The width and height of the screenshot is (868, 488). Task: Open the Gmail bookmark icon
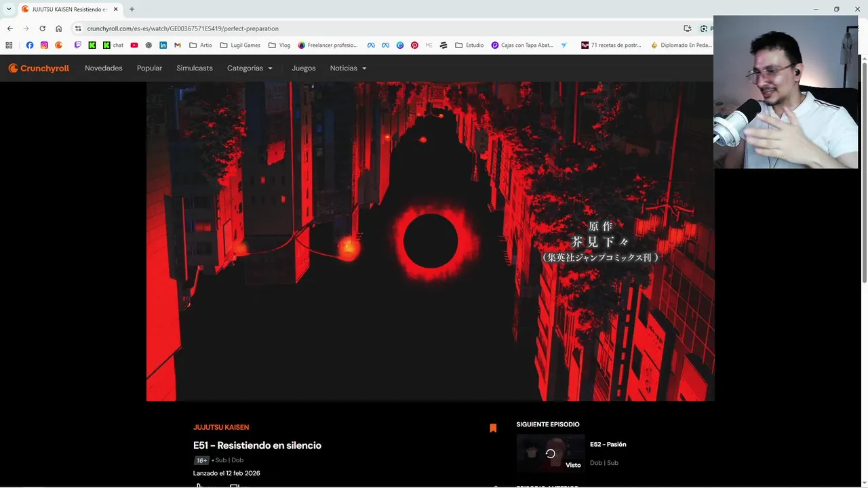coord(178,45)
